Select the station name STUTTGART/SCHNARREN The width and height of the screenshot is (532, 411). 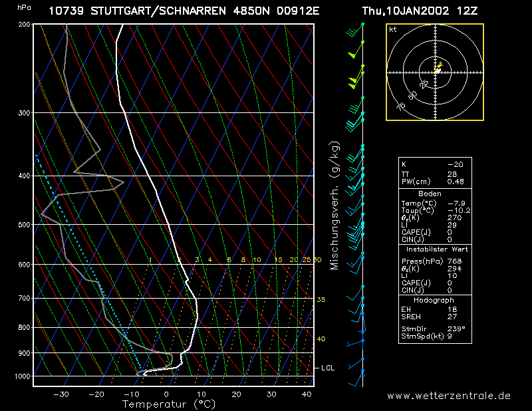pos(158,11)
